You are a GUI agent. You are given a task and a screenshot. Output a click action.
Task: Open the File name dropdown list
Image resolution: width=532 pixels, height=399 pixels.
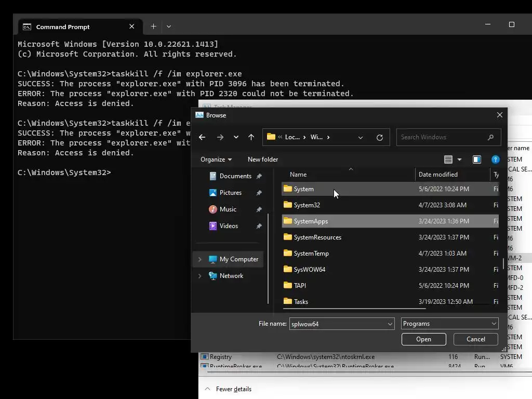tap(390, 324)
